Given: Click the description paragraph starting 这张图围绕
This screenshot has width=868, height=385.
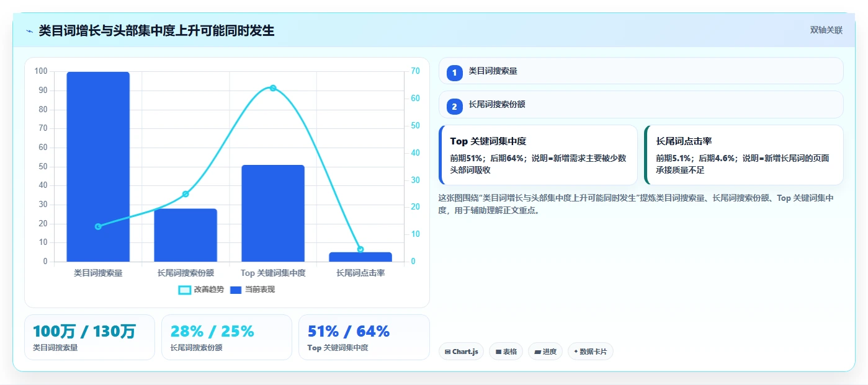Looking at the screenshot, I should pos(636,204).
